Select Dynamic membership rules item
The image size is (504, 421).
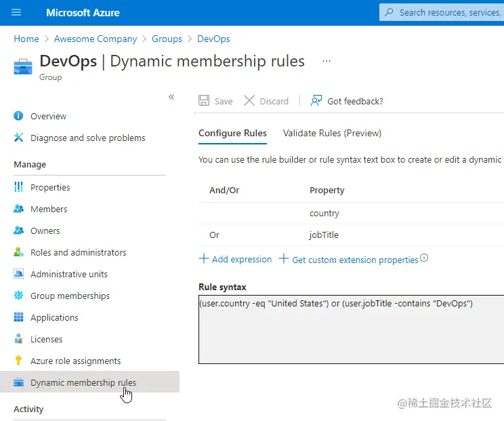click(x=89, y=382)
